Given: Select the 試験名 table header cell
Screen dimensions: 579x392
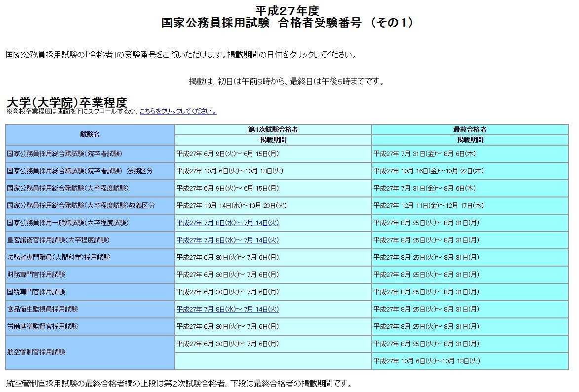Looking at the screenshot, I should [x=89, y=134].
